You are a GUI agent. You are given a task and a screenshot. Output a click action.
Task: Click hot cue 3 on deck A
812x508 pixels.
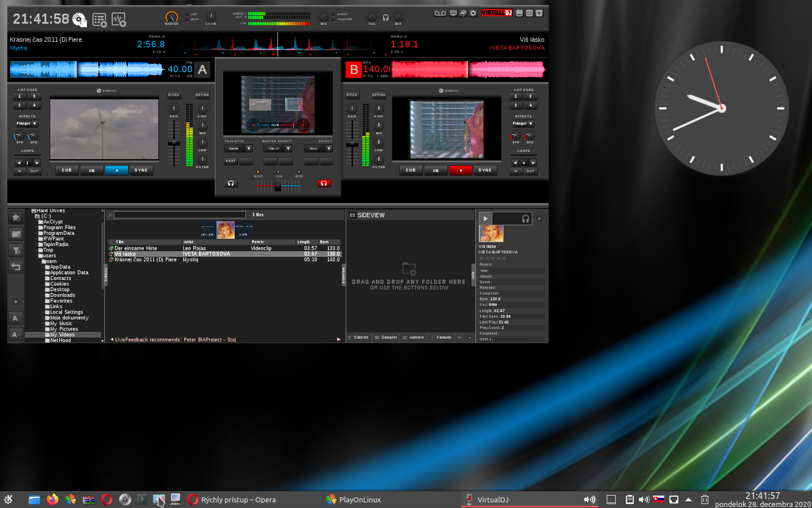[x=34, y=97]
